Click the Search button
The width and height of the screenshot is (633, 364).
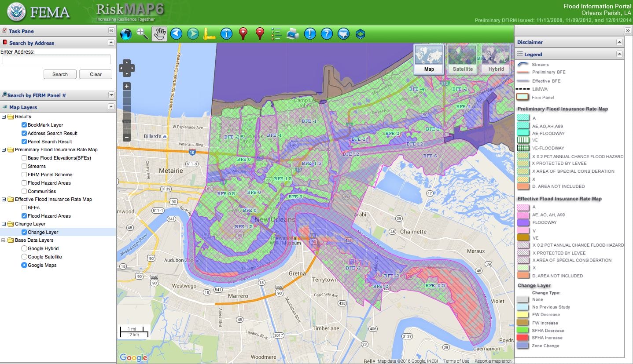[x=60, y=74]
